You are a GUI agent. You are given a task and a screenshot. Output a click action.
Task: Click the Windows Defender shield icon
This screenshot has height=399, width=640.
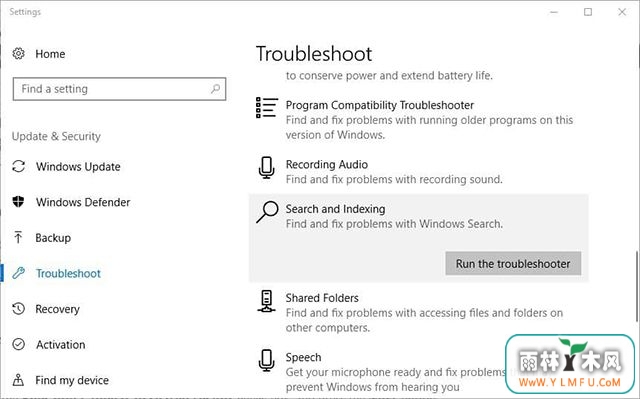18,202
